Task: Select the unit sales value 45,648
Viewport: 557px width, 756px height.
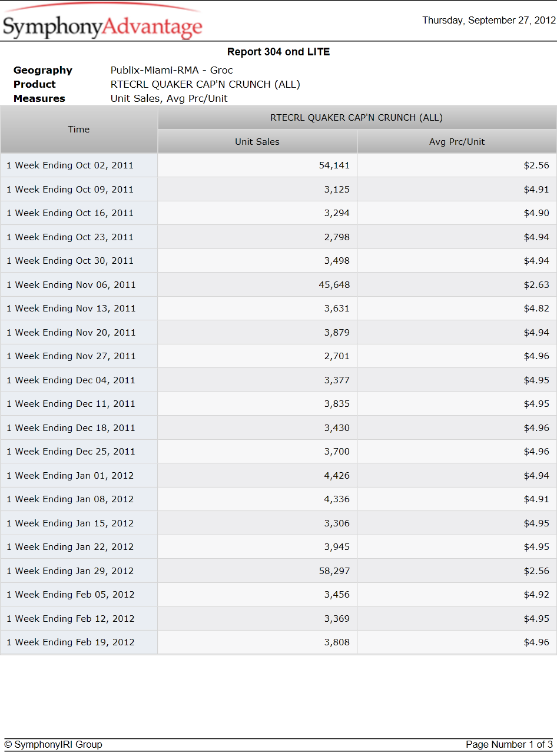Action: pyautogui.click(x=334, y=285)
